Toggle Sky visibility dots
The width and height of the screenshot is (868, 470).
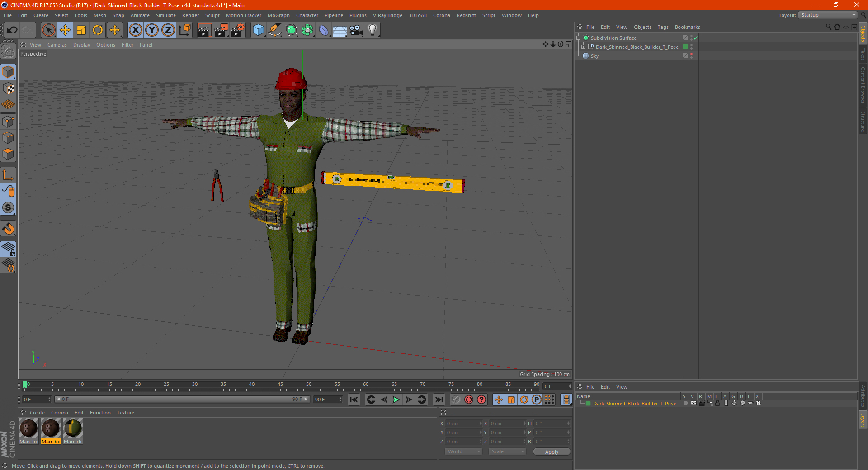tap(691, 56)
